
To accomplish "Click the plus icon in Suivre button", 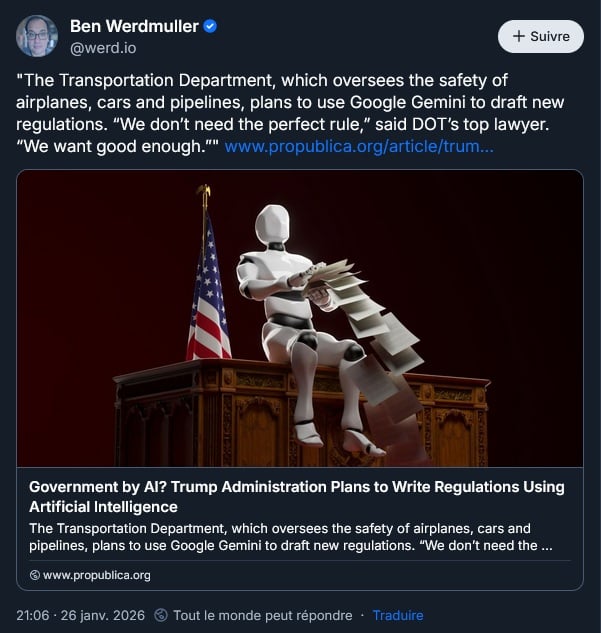I will 519,36.
